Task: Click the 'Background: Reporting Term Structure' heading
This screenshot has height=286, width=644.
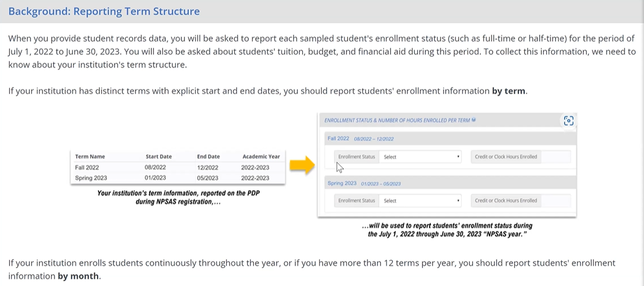Action: (104, 11)
